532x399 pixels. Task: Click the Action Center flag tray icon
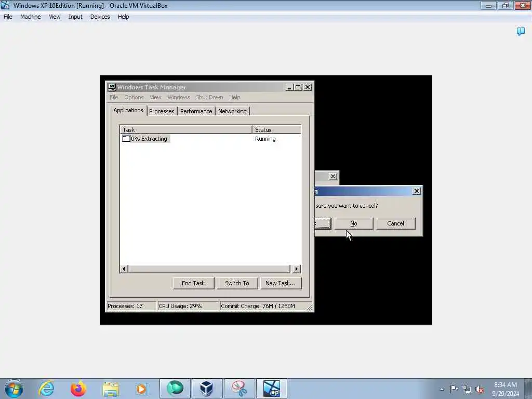click(x=454, y=389)
